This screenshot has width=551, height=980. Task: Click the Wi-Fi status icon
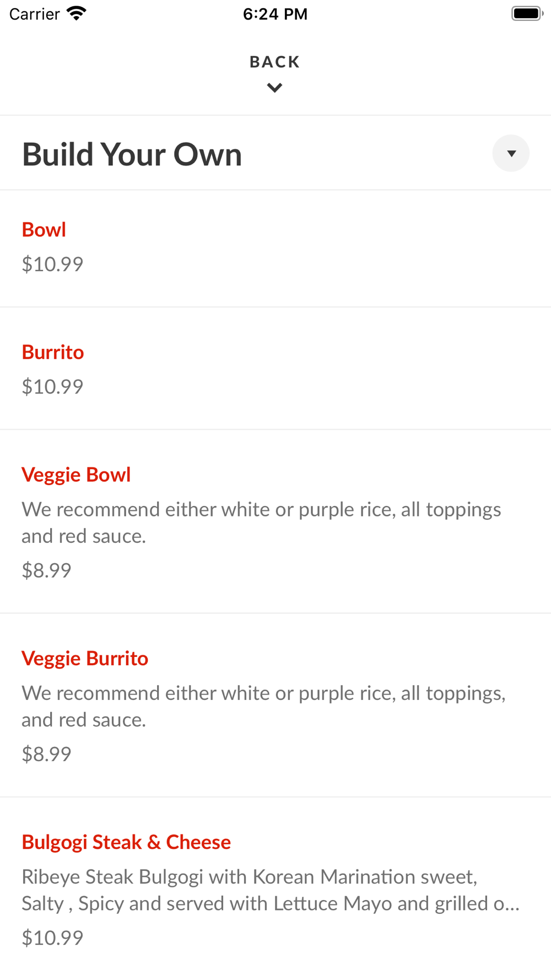tap(77, 14)
